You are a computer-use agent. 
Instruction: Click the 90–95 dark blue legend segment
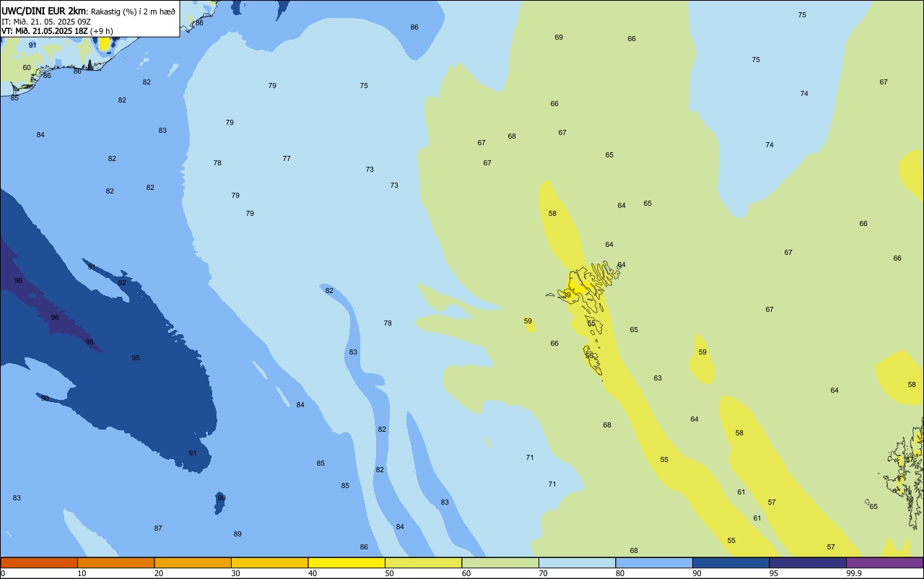point(731,562)
